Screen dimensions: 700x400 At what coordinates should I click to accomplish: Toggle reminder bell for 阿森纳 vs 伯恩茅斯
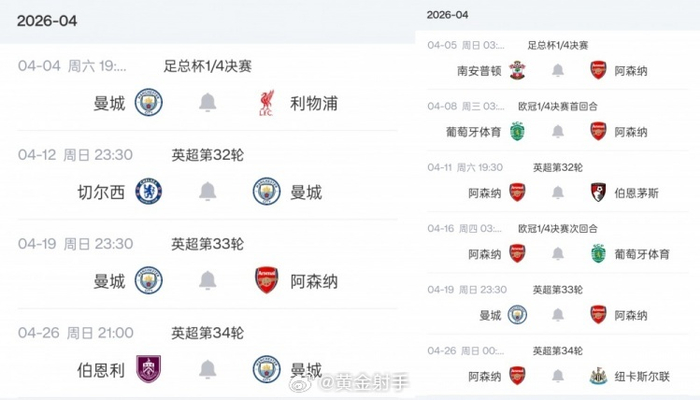(x=558, y=192)
